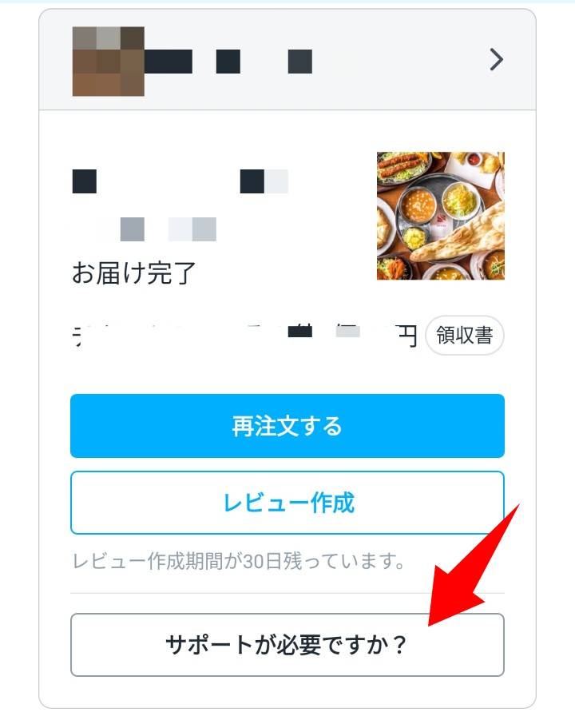Select the gray blurred order subtitle line
575x728 pixels.
(x=145, y=229)
